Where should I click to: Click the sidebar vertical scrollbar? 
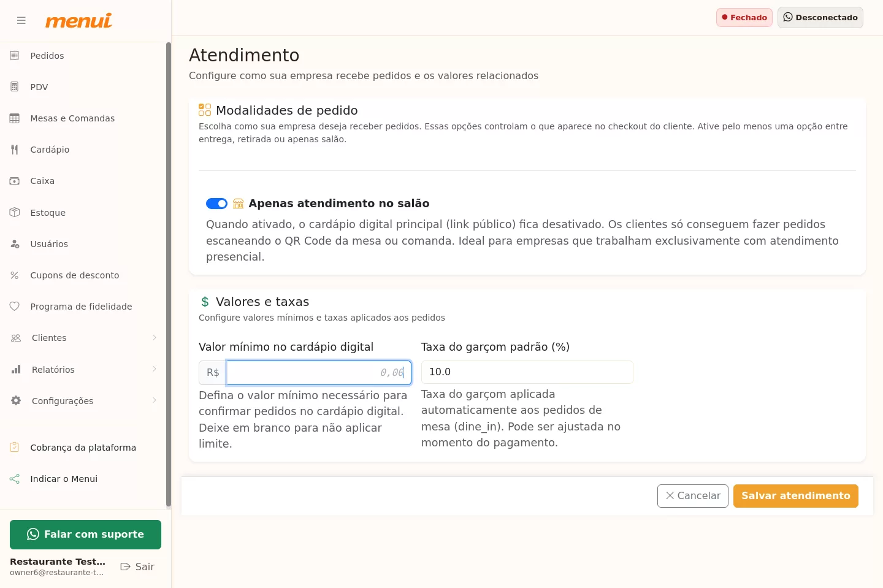pyautogui.click(x=169, y=275)
